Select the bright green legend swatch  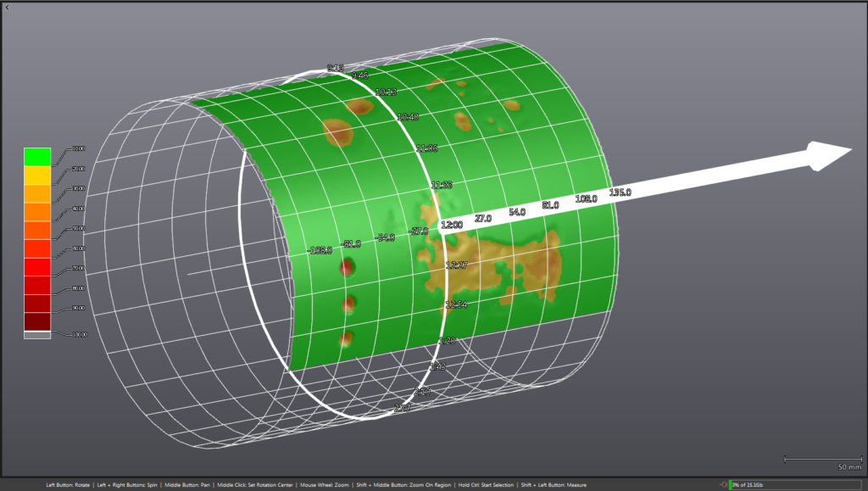[x=37, y=156]
